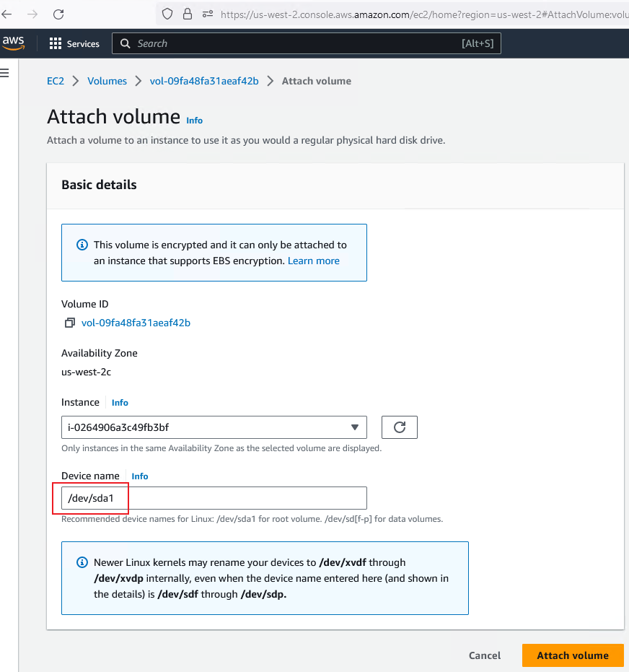Click the AWS logo home icon
Screen dimensions: 629x672
pos(13,43)
